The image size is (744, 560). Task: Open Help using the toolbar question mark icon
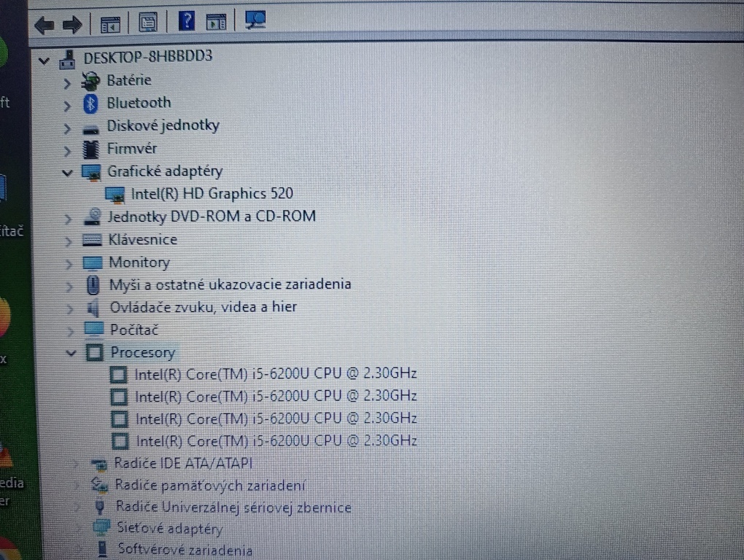(187, 21)
